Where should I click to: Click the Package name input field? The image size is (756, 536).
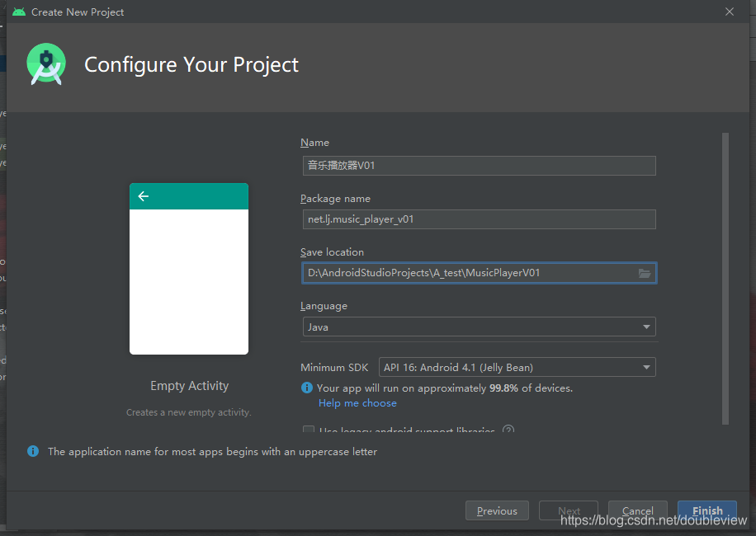[x=480, y=219]
